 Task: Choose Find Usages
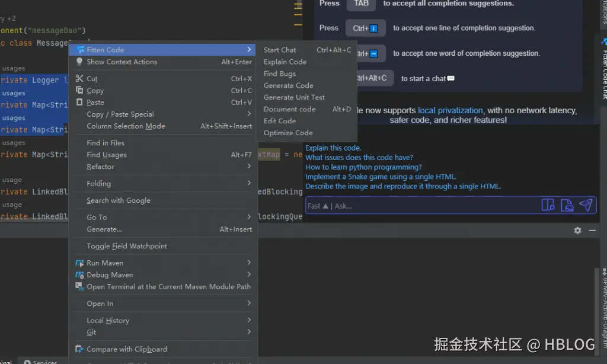[163, 155]
